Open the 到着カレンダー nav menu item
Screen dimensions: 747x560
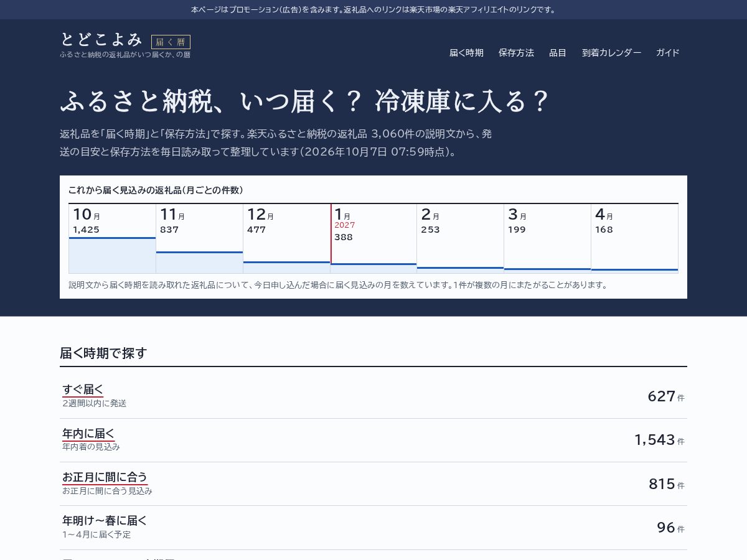[611, 53]
